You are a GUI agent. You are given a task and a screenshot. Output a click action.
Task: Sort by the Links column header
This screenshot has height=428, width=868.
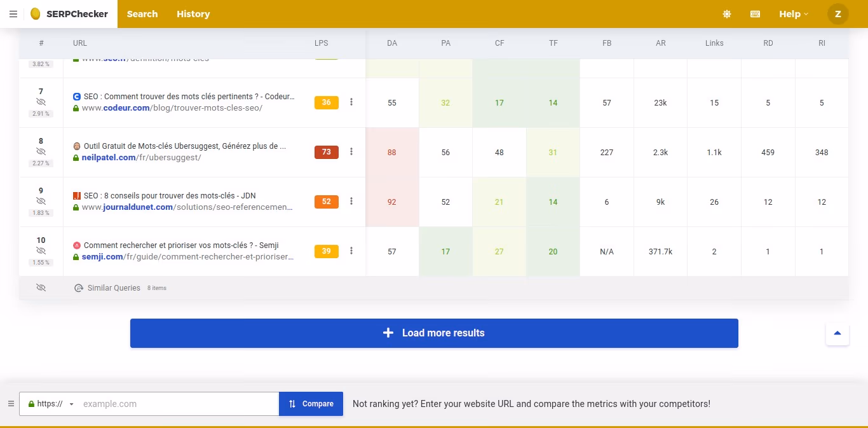714,43
